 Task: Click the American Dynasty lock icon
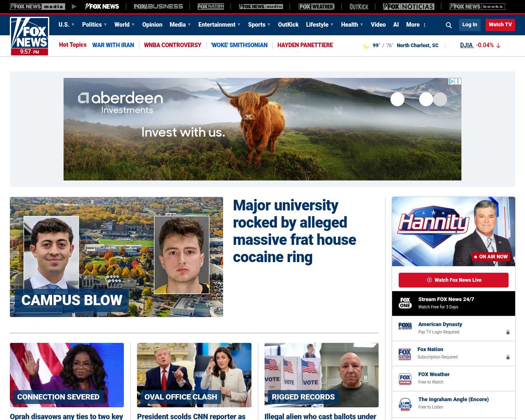[508, 332]
